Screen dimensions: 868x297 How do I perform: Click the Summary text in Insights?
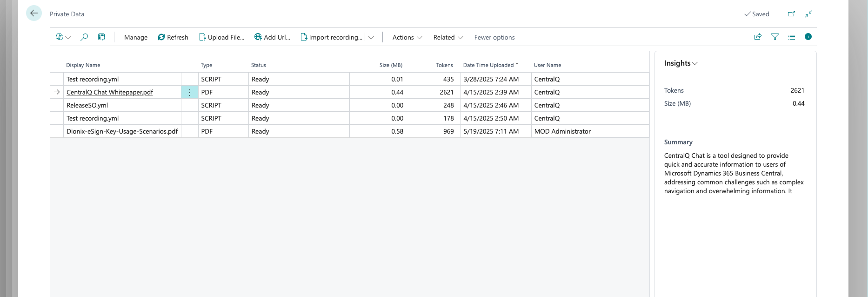coord(734,173)
